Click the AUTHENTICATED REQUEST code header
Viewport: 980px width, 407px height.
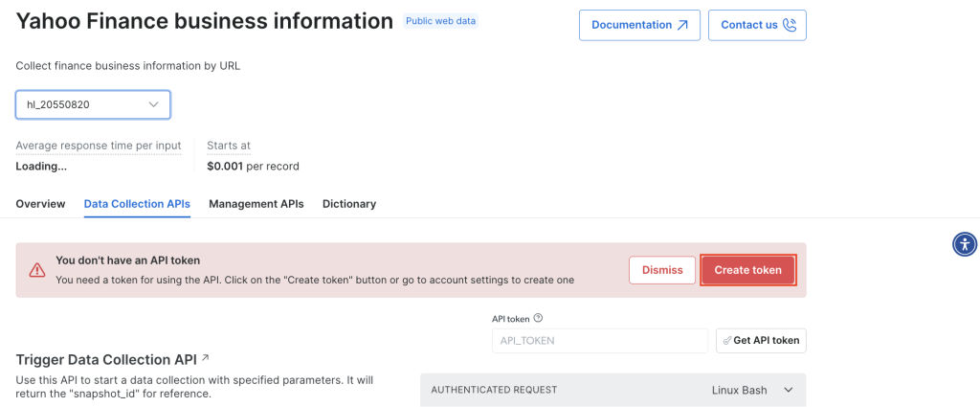point(494,390)
